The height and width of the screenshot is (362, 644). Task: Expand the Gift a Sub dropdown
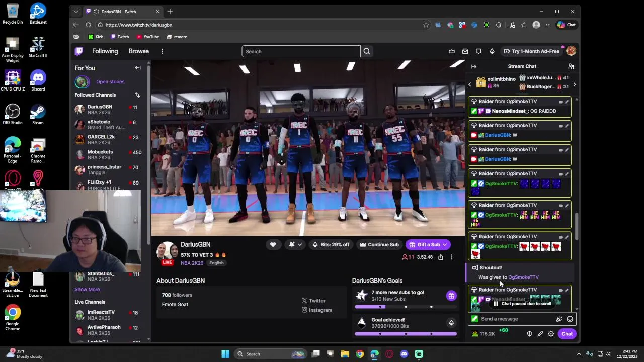click(445, 245)
